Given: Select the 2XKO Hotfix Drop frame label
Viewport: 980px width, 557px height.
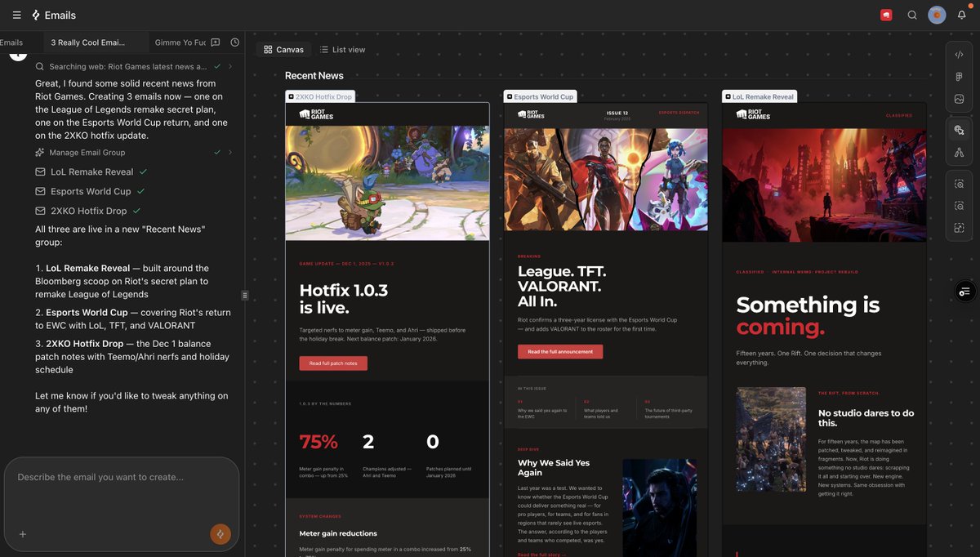Looking at the screenshot, I should tap(320, 96).
